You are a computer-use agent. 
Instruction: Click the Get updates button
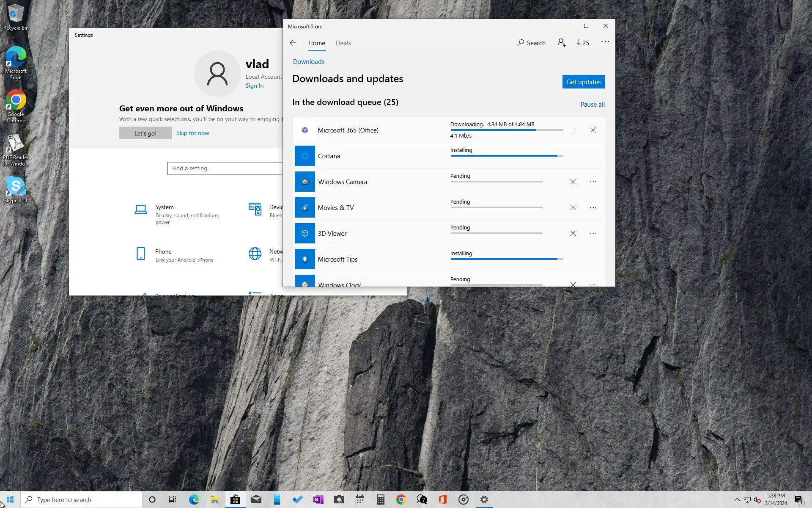pos(583,82)
